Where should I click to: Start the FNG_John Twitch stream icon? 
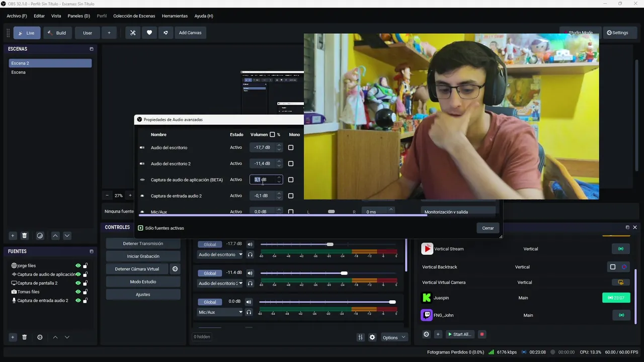click(x=621, y=315)
